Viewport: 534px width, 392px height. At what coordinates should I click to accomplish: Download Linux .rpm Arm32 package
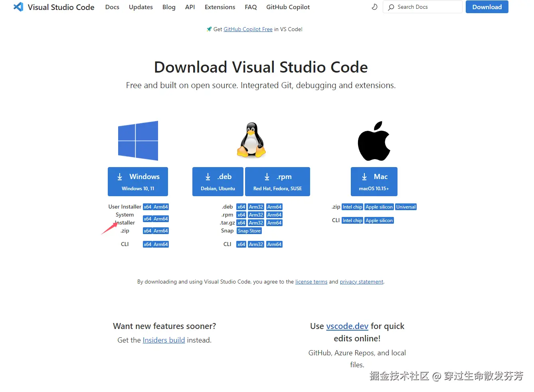click(x=256, y=215)
